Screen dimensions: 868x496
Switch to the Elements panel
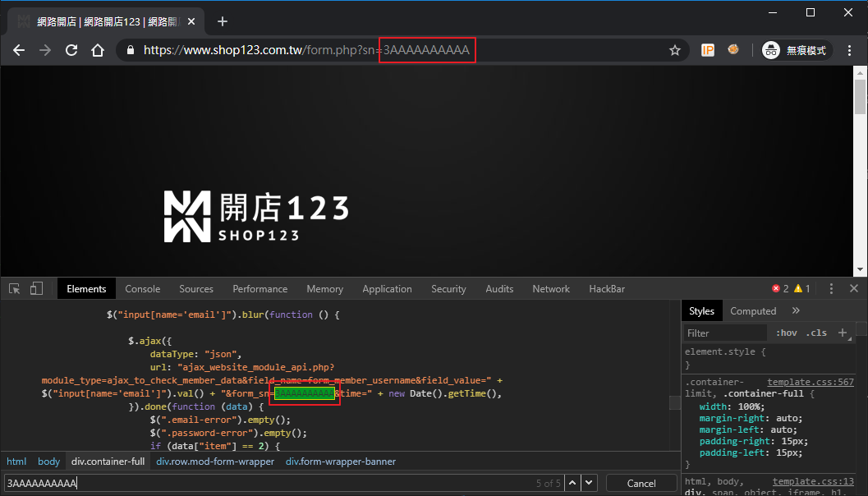pyautogui.click(x=86, y=289)
